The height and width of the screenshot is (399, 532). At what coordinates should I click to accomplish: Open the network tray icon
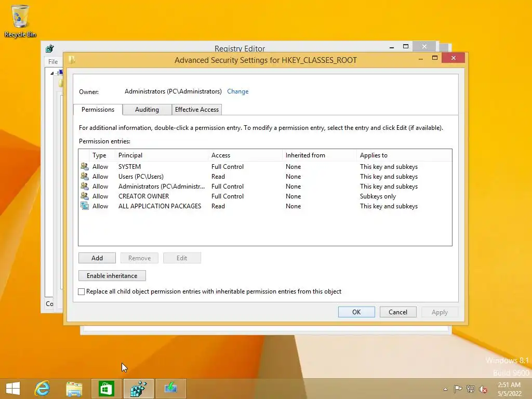[x=471, y=389]
